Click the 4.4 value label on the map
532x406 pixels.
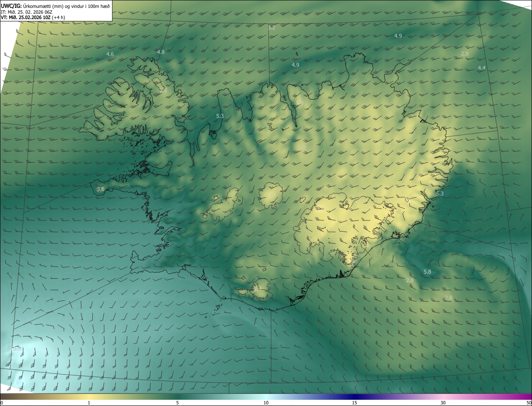click(482, 68)
